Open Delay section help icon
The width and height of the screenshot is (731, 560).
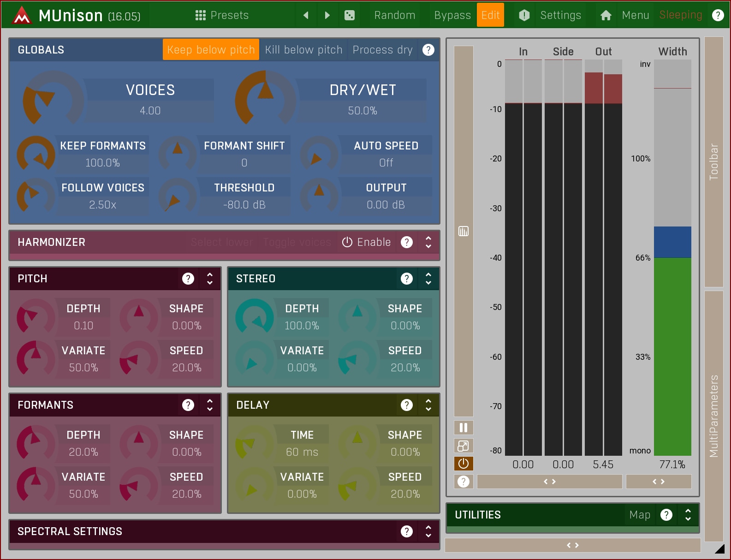407,405
